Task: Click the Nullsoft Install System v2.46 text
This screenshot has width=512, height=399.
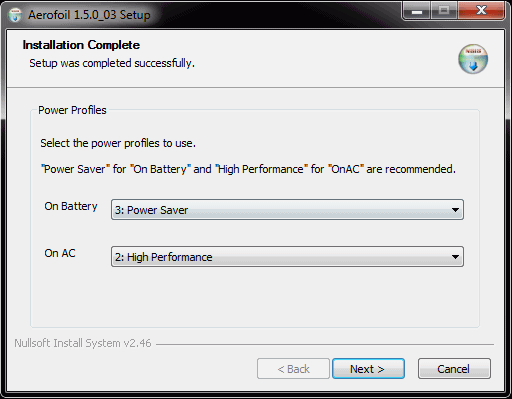Action: [83, 343]
